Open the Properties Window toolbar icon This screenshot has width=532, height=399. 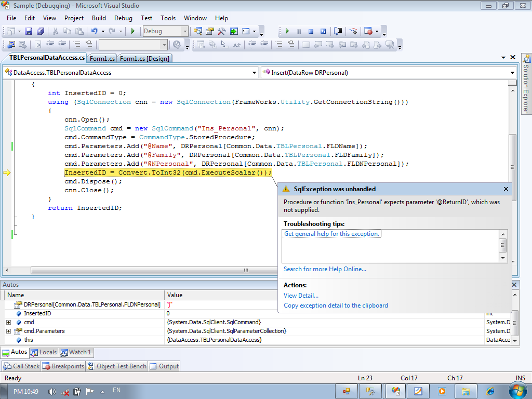click(x=210, y=31)
